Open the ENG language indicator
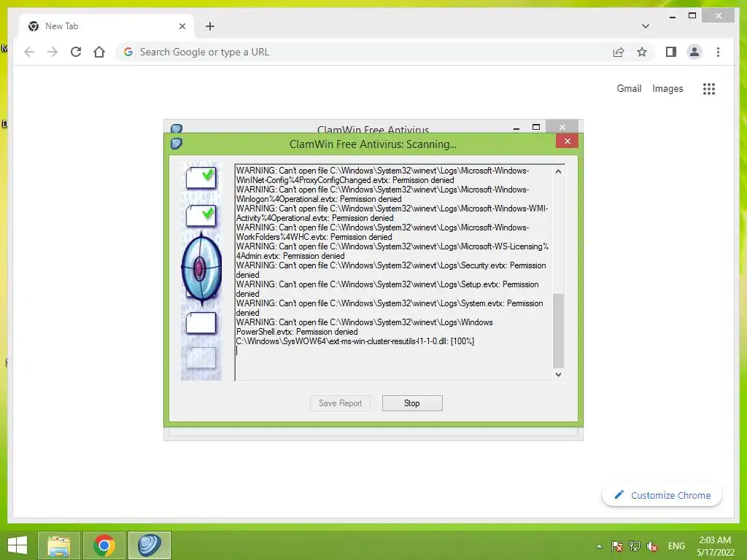This screenshot has width=747, height=560. point(676,546)
